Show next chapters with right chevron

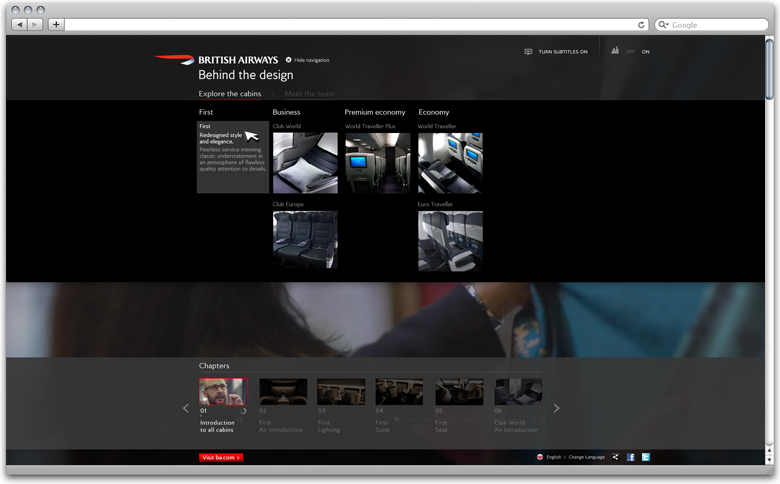tap(557, 408)
